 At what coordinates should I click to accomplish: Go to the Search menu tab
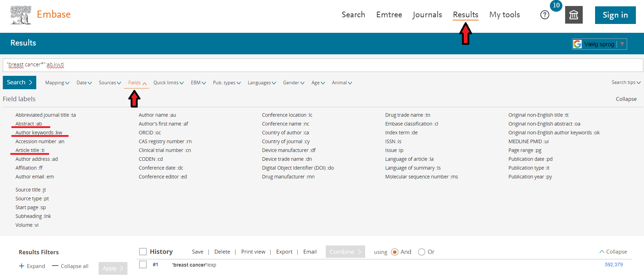coord(353,14)
